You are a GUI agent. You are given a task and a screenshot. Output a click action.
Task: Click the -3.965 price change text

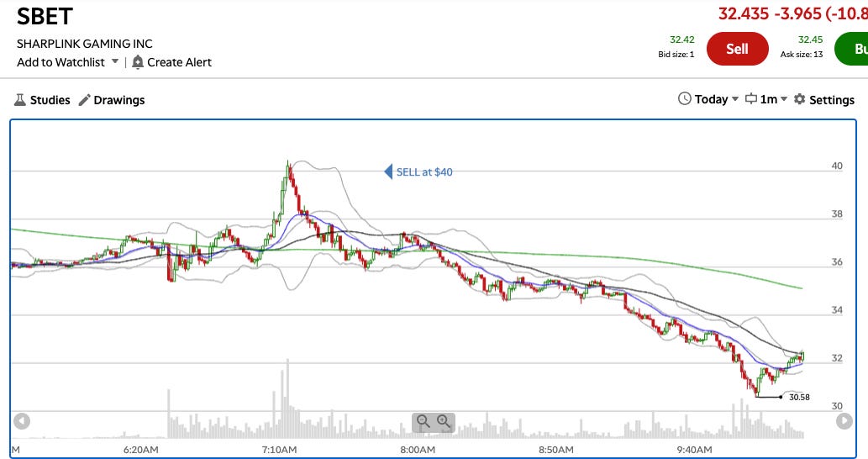(797, 13)
